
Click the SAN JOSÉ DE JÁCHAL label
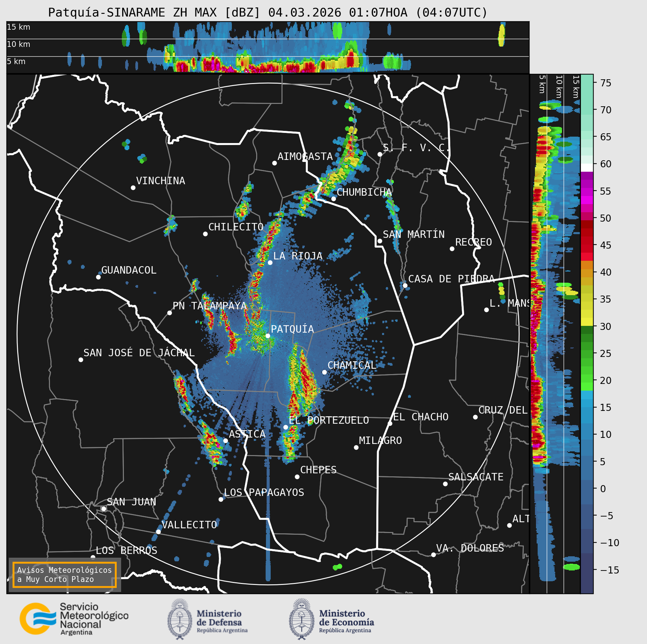click(139, 353)
